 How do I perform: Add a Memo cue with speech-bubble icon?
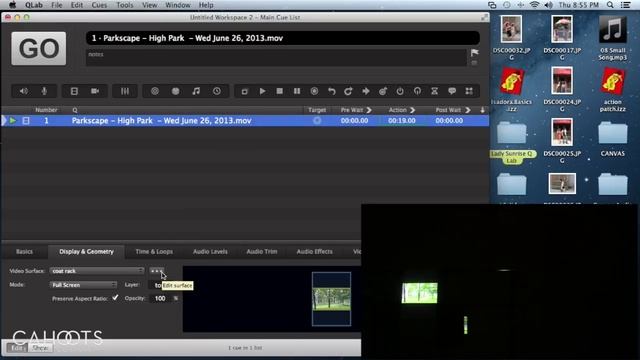452,91
